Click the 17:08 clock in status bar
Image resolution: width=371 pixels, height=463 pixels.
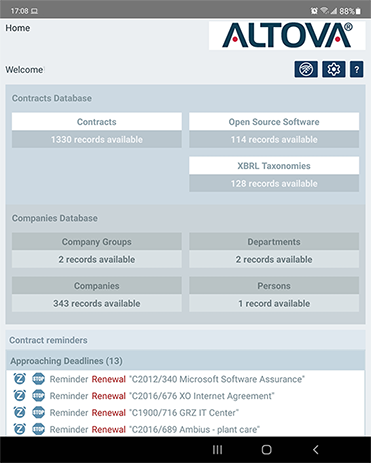19,11
